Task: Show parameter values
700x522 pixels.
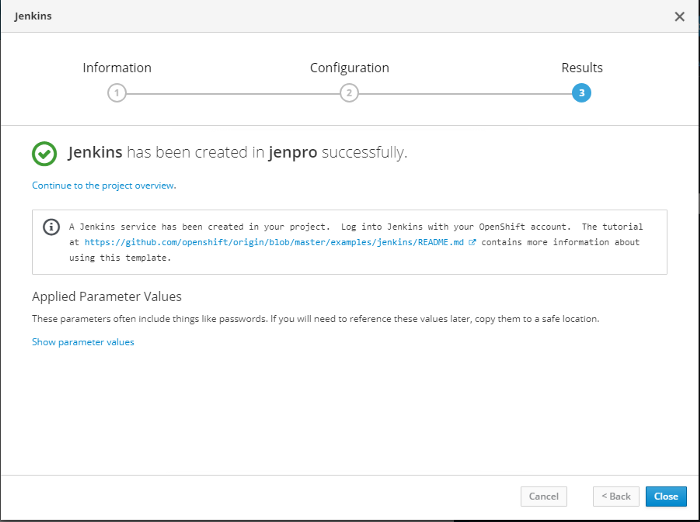Action: click(x=83, y=342)
